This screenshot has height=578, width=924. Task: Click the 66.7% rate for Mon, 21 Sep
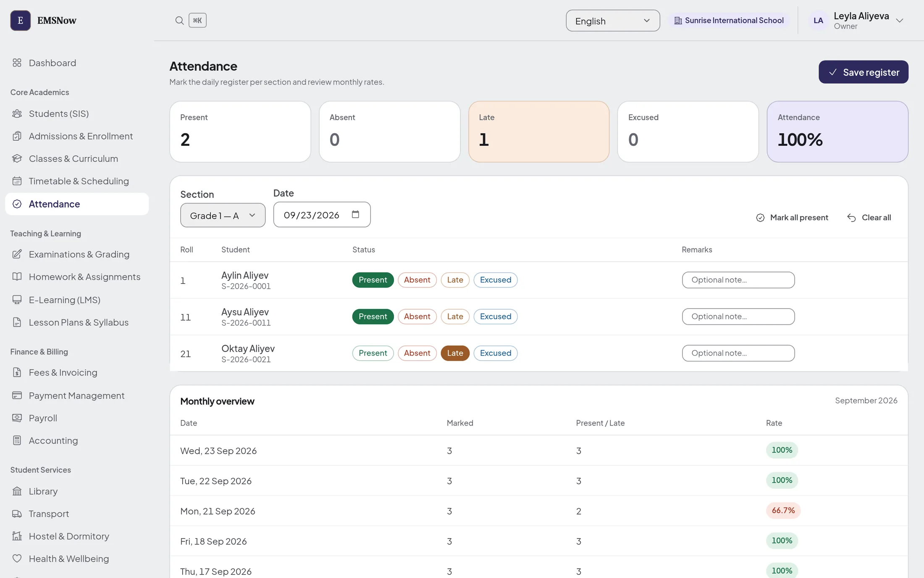(x=783, y=510)
